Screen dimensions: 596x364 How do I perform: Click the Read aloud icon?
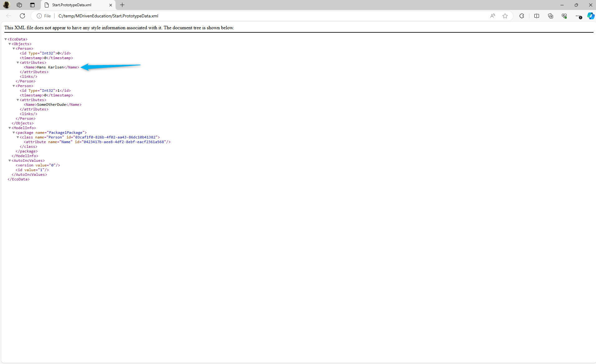coord(493,16)
